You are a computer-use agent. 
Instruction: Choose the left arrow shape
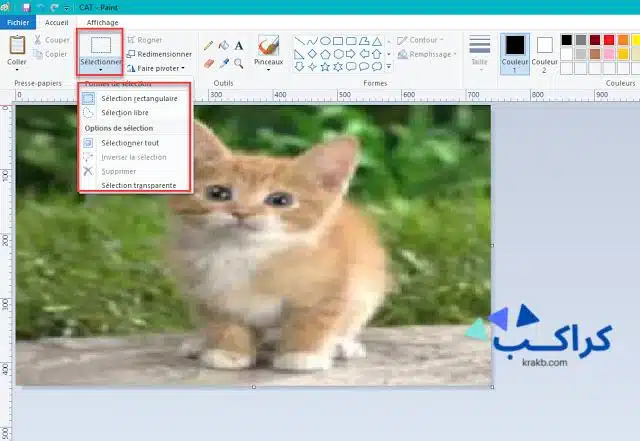click(x=364, y=54)
